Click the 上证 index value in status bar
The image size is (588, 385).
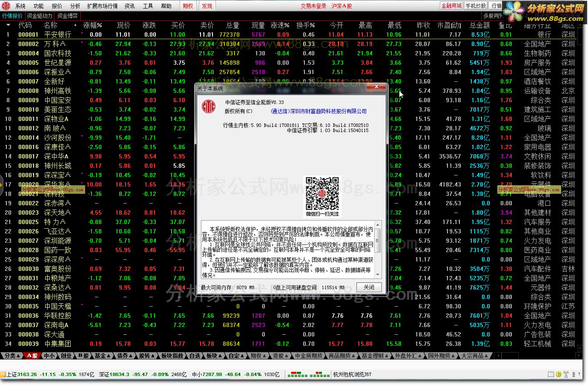[x=27, y=375]
